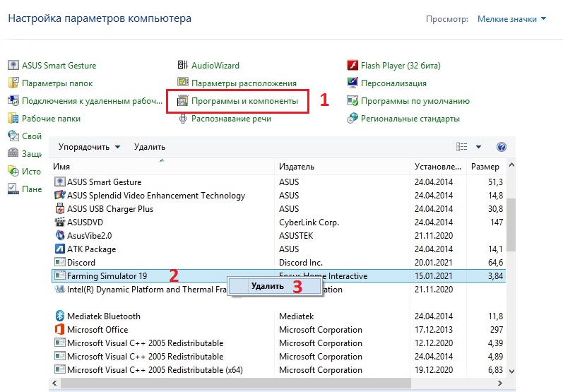Sort by the Имя column header

(162, 167)
